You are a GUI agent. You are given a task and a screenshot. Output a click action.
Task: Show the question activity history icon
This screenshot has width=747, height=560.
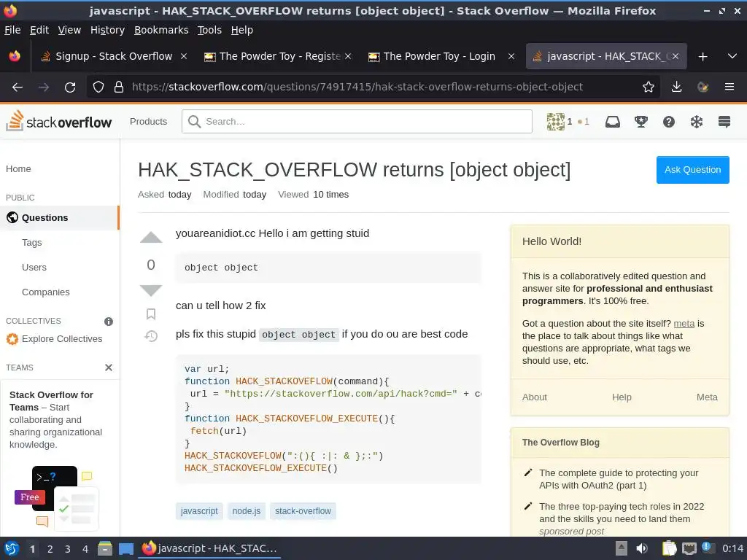[x=151, y=336]
